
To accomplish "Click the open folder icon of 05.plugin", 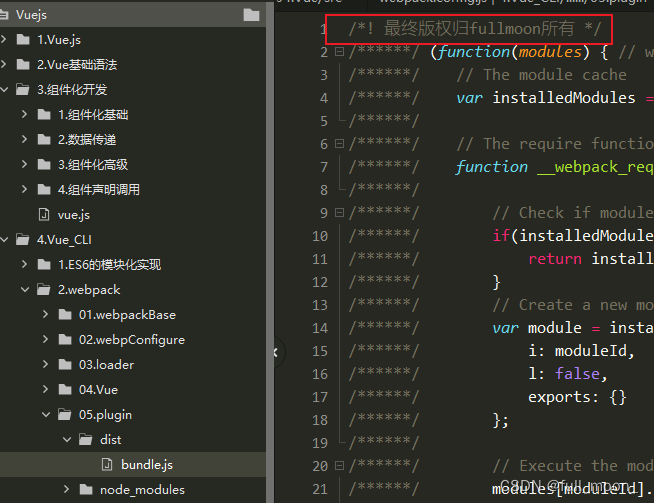I will (x=65, y=415).
